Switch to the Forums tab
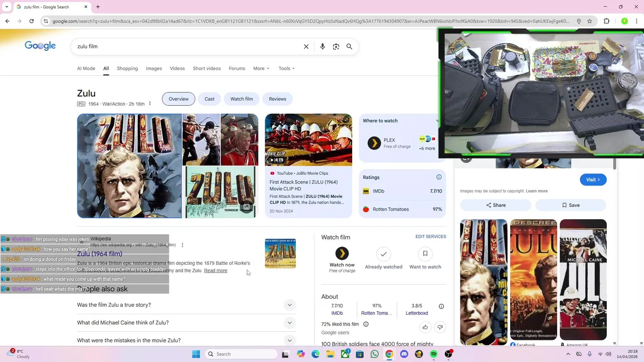Viewport: 644px width, 362px height. point(237,68)
